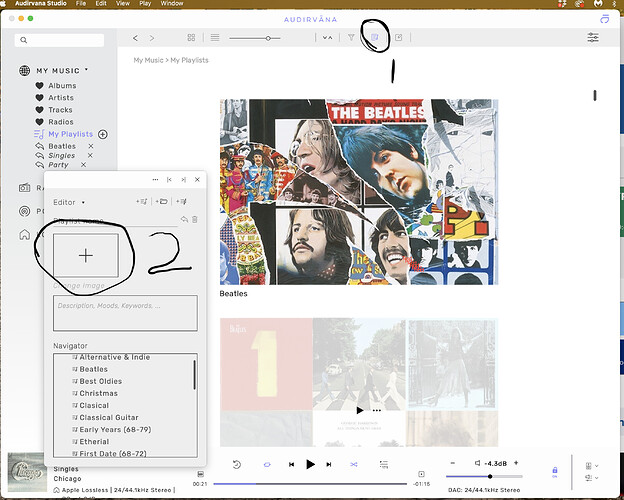This screenshot has height=500, width=624.
Task: Click the add folder icon in the editor
Action: (162, 201)
